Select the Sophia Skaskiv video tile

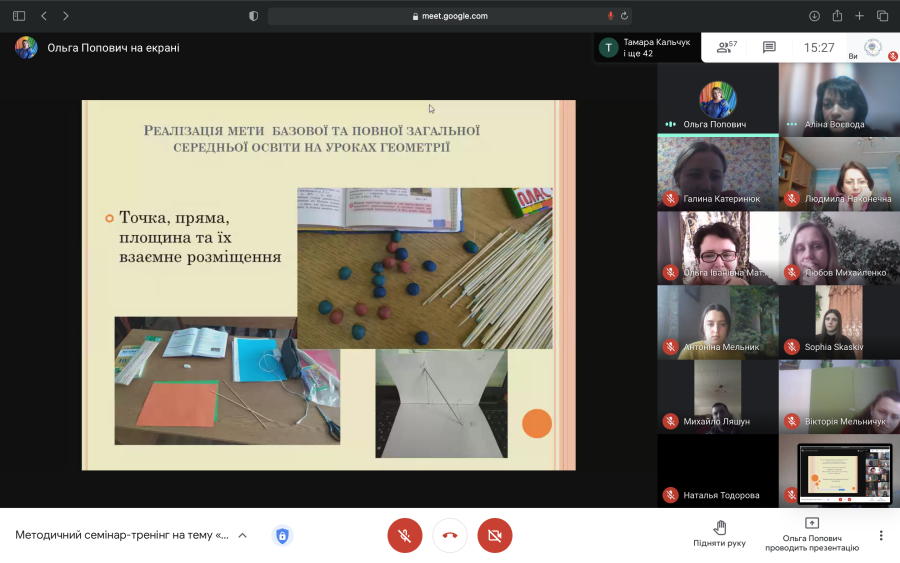[x=839, y=322]
